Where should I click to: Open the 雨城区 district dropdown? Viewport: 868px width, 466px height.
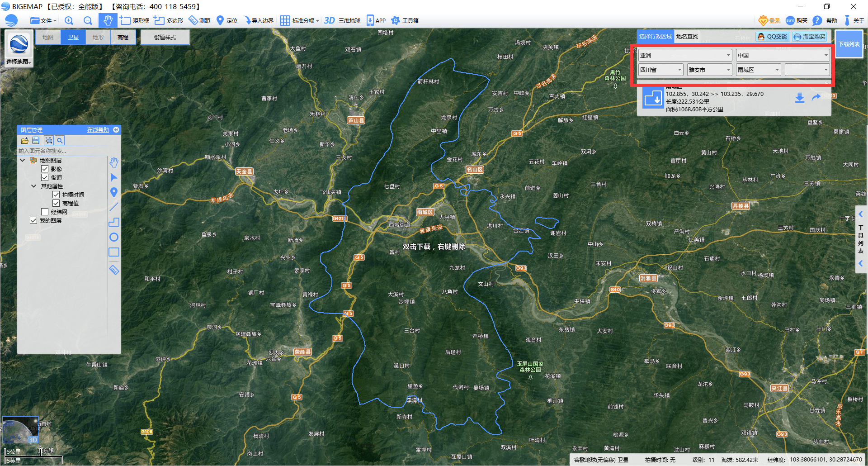pyautogui.click(x=758, y=70)
